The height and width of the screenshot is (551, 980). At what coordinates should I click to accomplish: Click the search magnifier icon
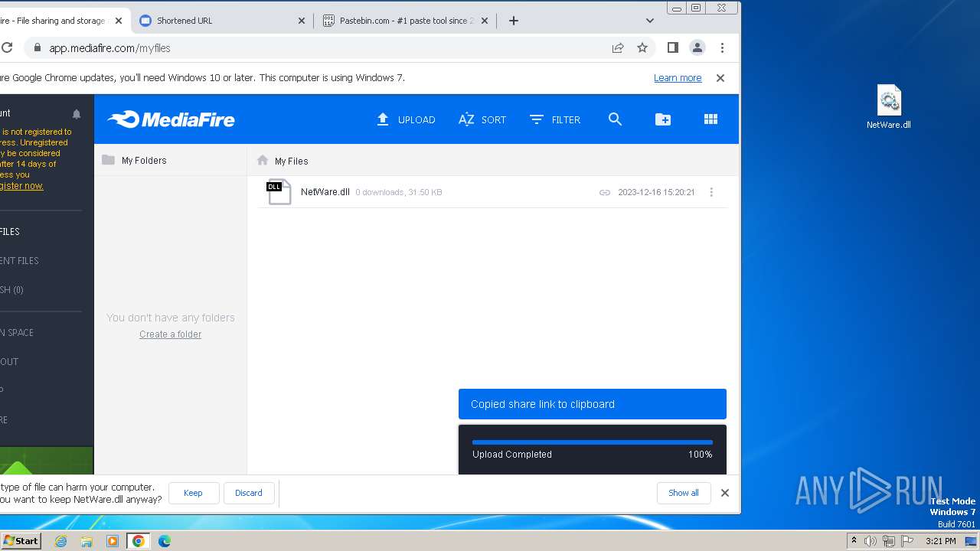pos(615,119)
